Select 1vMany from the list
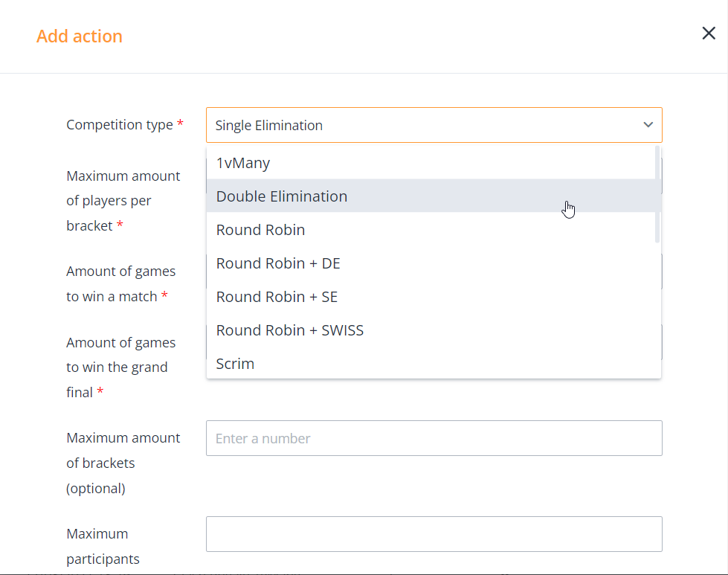The height and width of the screenshot is (575, 728). pyautogui.click(x=243, y=163)
